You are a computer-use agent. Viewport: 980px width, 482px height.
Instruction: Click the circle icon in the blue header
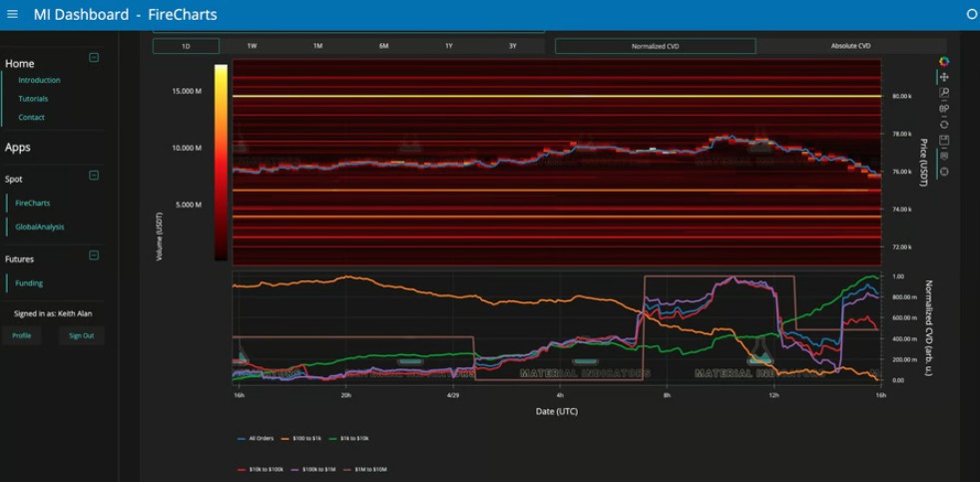point(972,14)
